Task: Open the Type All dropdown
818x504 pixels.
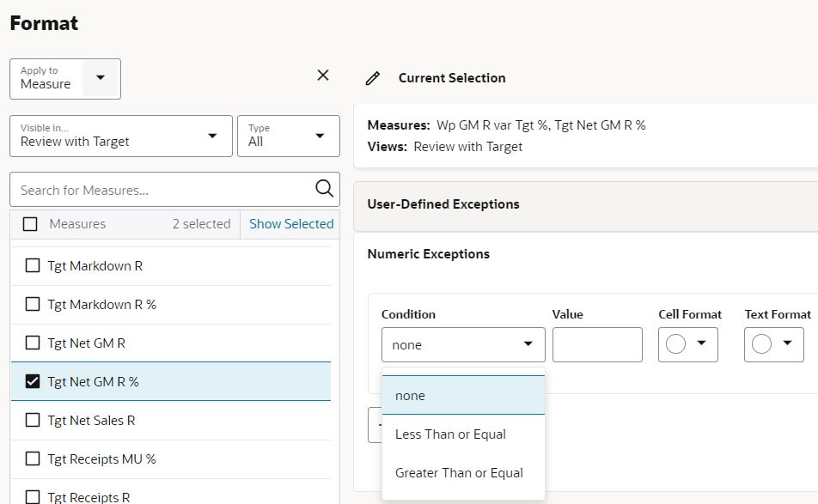Action: [320, 137]
